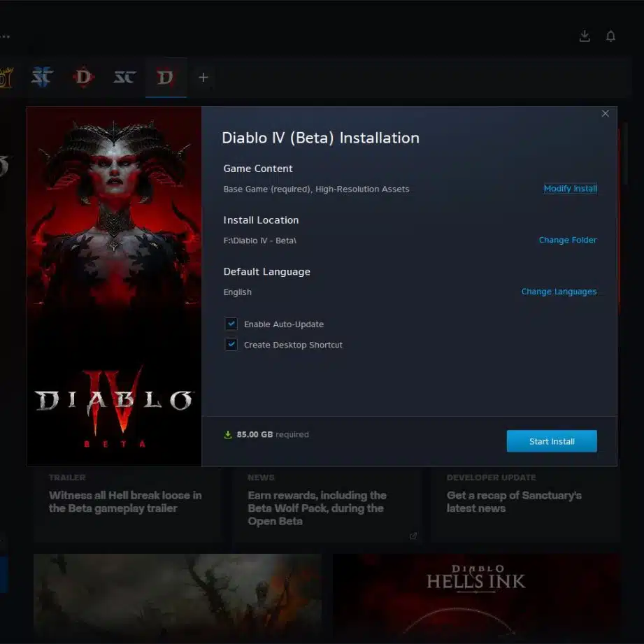Screen dimensions: 644x644
Task: Click the install path F:\Diablo IV - Beta\
Action: pyautogui.click(x=259, y=241)
